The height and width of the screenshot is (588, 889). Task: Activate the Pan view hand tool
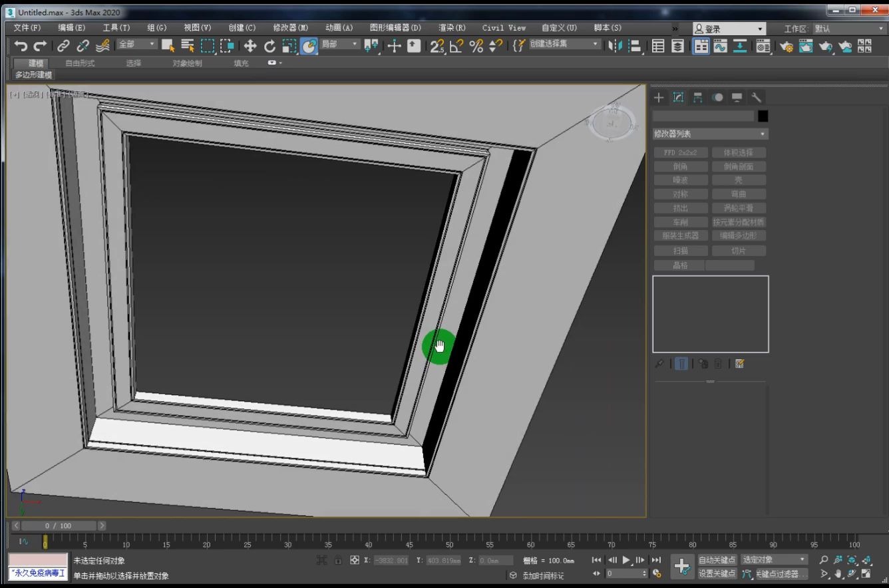point(838,574)
